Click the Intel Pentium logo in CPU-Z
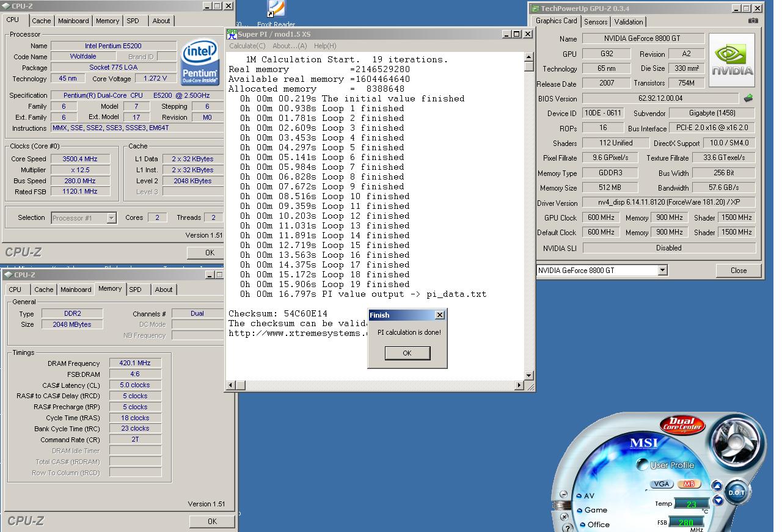Screen dimensions: 782x532 pyautogui.click(x=200, y=63)
